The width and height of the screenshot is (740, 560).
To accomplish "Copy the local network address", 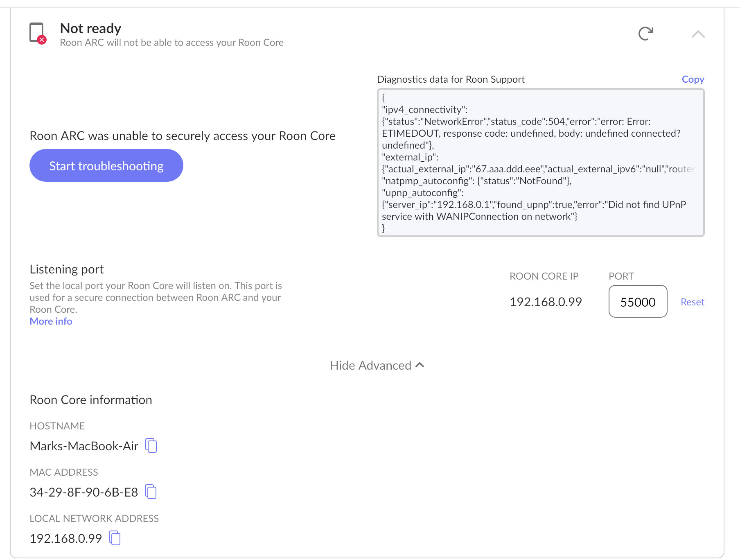I will 115,538.
